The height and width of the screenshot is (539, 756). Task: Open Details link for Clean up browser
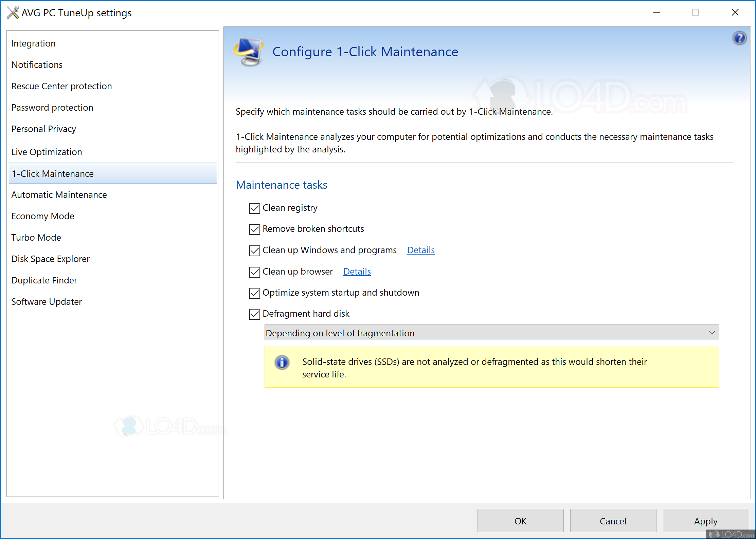tap(357, 272)
